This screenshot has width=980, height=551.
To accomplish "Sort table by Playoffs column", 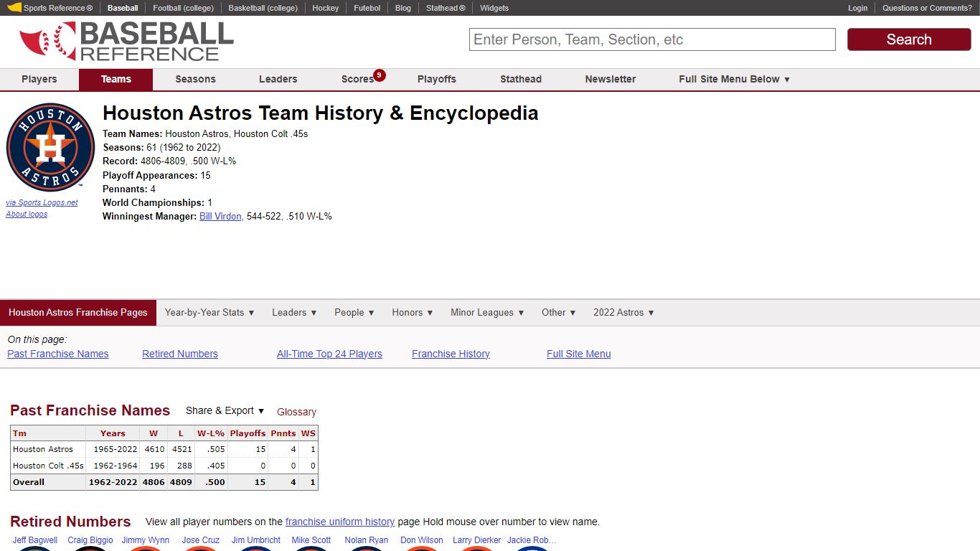I will [248, 433].
